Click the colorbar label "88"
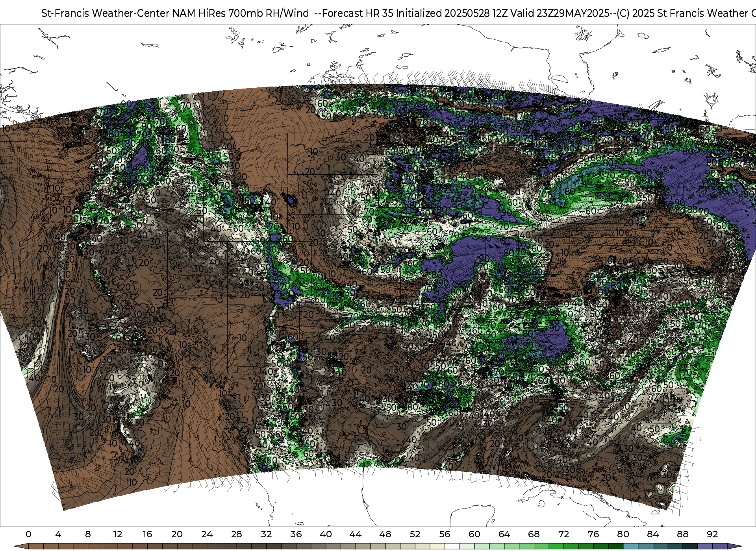The image size is (756, 551). [682, 534]
